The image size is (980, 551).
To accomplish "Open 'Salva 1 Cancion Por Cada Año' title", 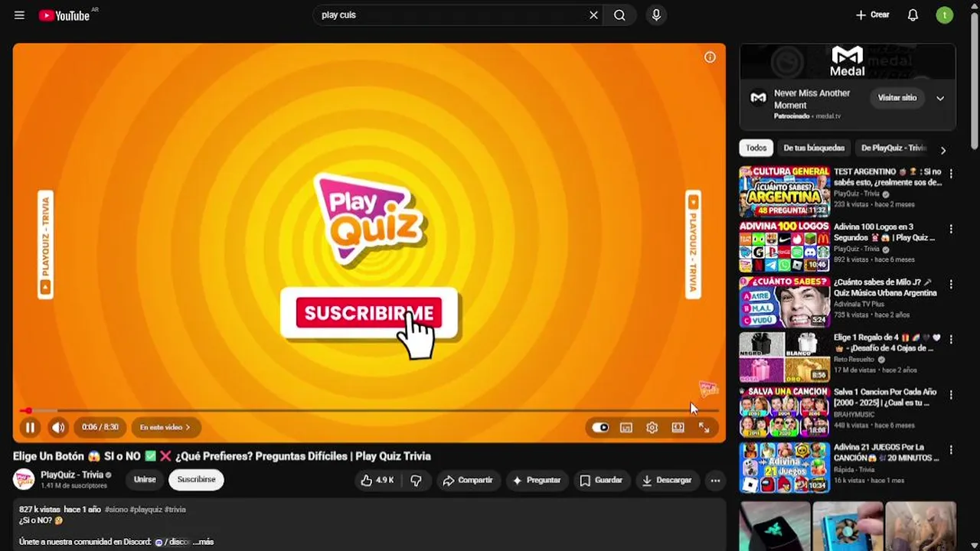I will [x=885, y=397].
